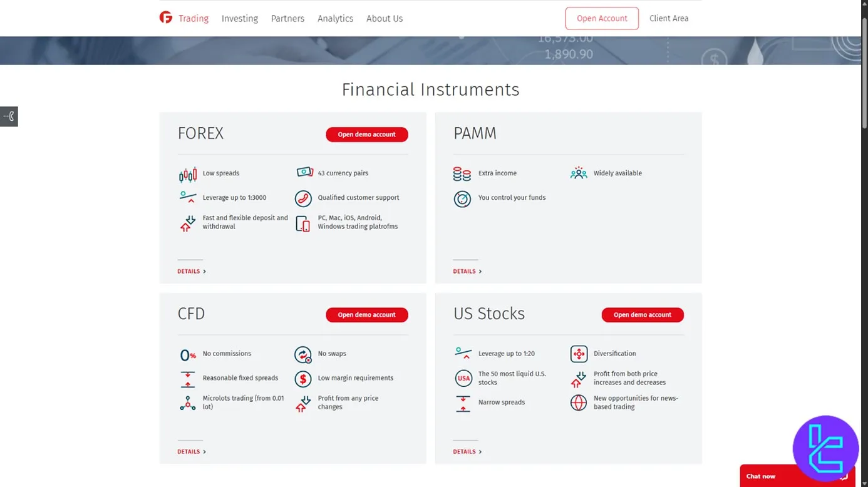Click the coin stack icon beside Extra income
This screenshot has height=487, width=868.
pyautogui.click(x=462, y=174)
